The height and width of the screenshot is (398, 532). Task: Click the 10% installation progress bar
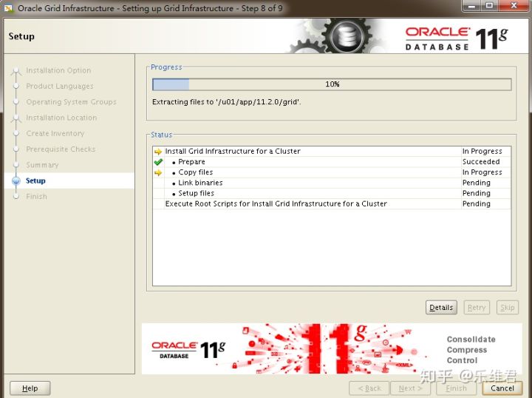(332, 84)
